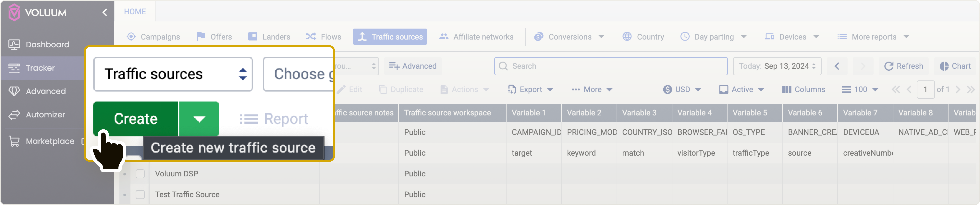
Task: Switch to the Campaigns tab
Action: point(153,37)
